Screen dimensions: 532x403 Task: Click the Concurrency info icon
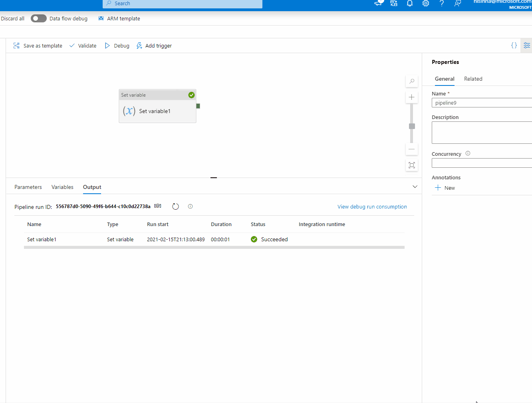coord(468,153)
